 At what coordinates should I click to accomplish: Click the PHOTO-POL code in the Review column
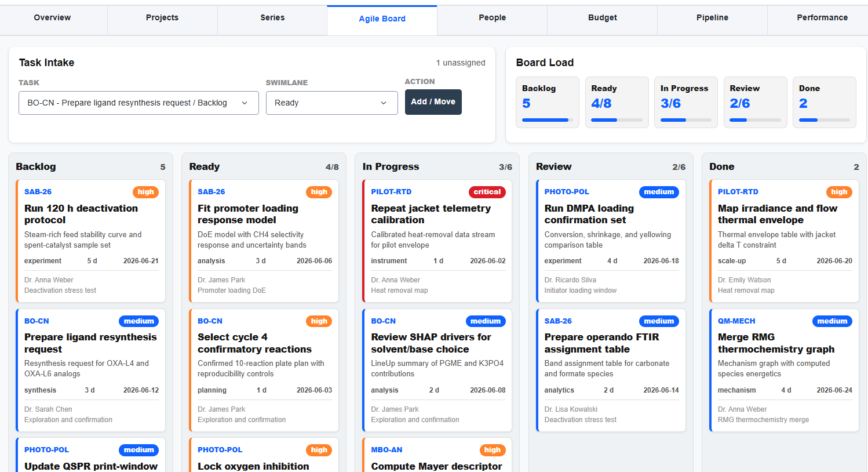click(567, 192)
